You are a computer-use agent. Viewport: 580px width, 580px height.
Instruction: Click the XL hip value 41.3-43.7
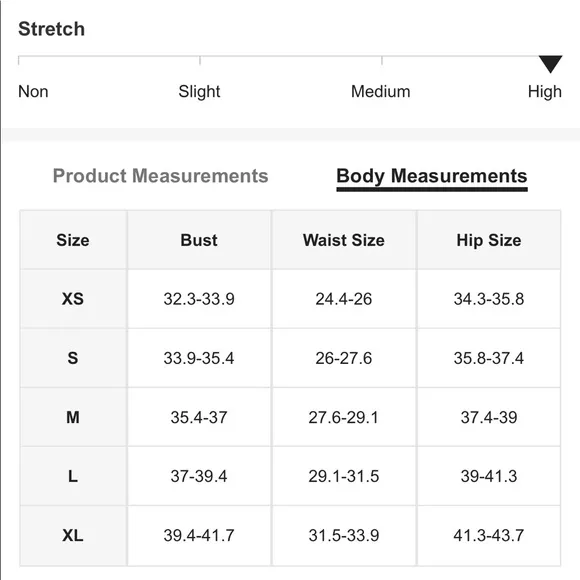coord(489,535)
